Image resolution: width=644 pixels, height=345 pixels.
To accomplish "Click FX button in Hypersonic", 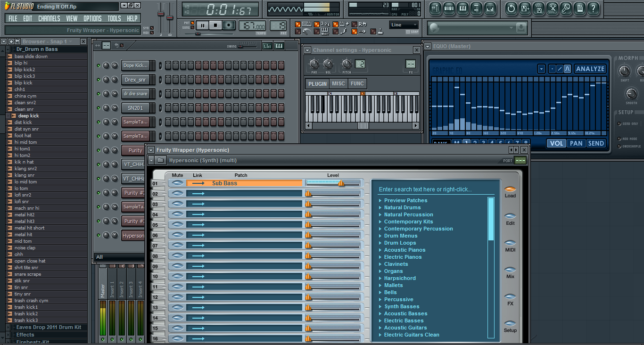I will (x=510, y=300).
